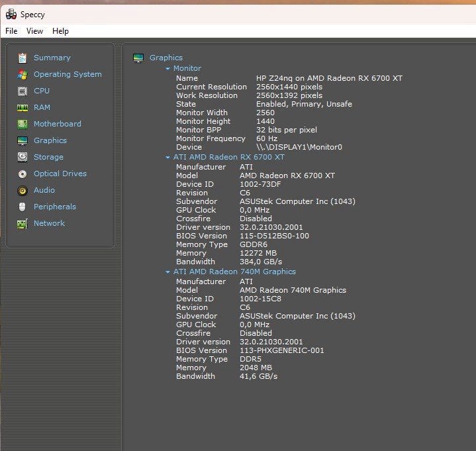Click the monitor icon beside Graphics heading
This screenshot has height=451, width=476.
(x=138, y=58)
